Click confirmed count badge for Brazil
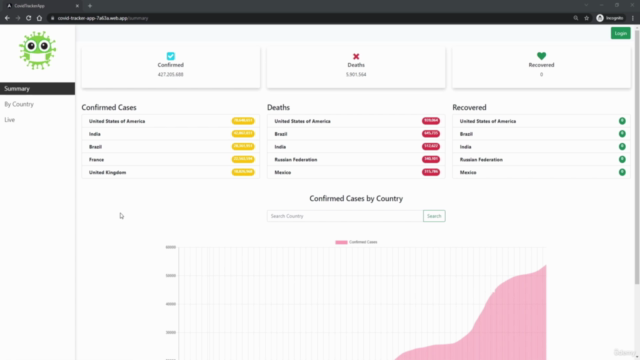640x360 pixels. click(x=243, y=146)
